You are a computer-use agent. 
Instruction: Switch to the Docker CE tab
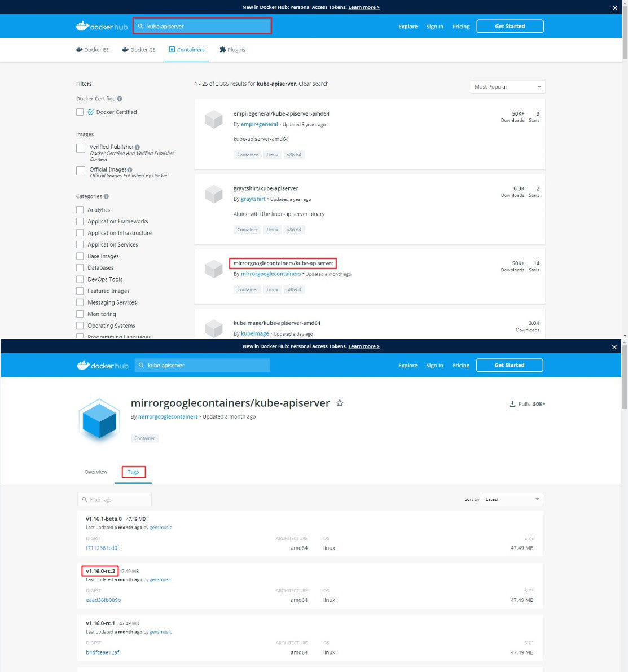tap(139, 50)
